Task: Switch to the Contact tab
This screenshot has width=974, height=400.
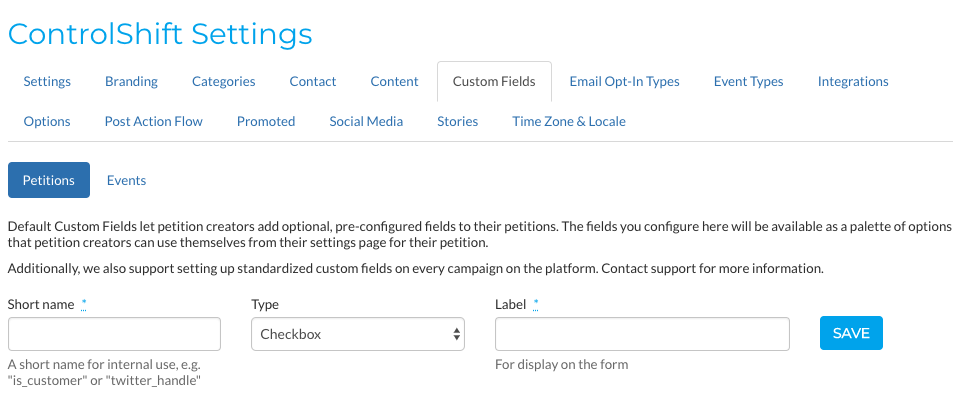Action: pyautogui.click(x=312, y=81)
